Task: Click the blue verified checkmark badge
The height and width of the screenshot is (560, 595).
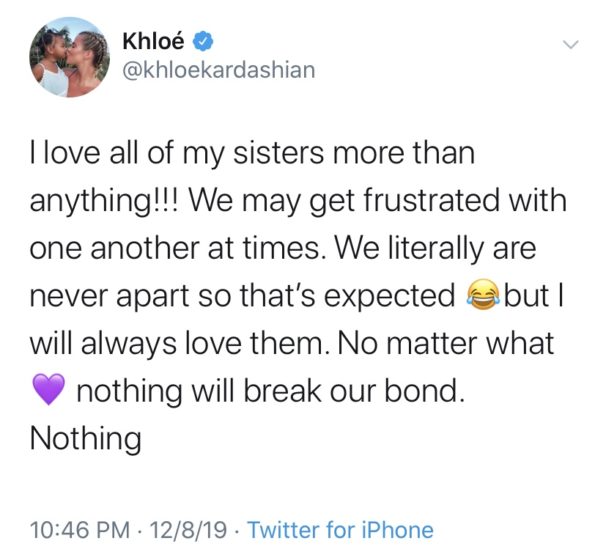Action: [x=203, y=41]
